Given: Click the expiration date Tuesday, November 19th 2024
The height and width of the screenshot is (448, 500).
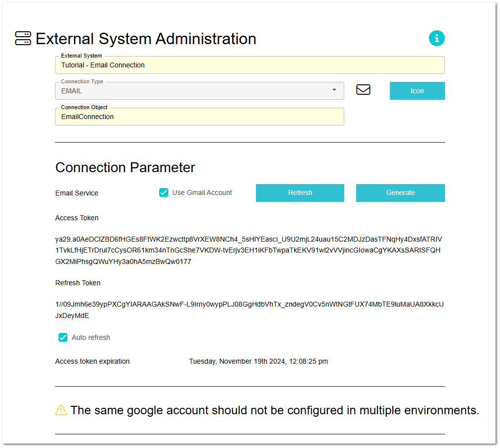Looking at the screenshot, I should coord(258,361).
